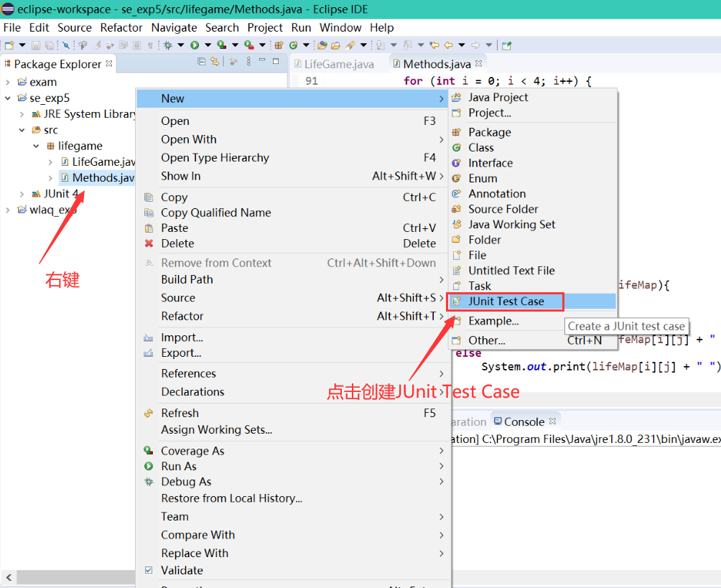Click the Run Last Tool red icon
This screenshot has width=721, height=588.
[248, 45]
